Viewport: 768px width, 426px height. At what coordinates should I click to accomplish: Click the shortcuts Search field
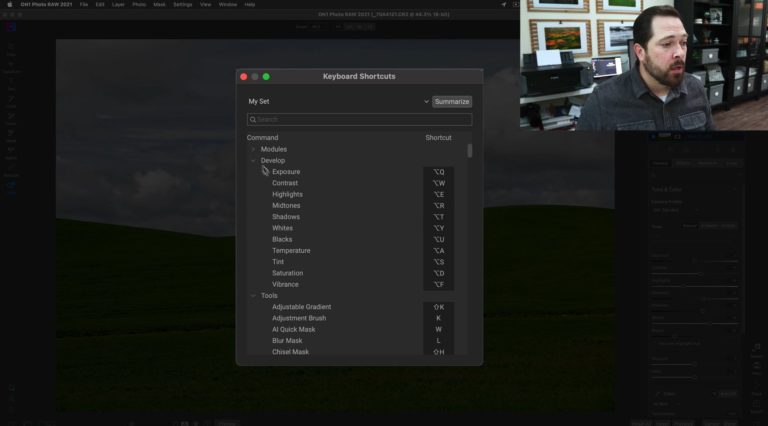click(360, 119)
